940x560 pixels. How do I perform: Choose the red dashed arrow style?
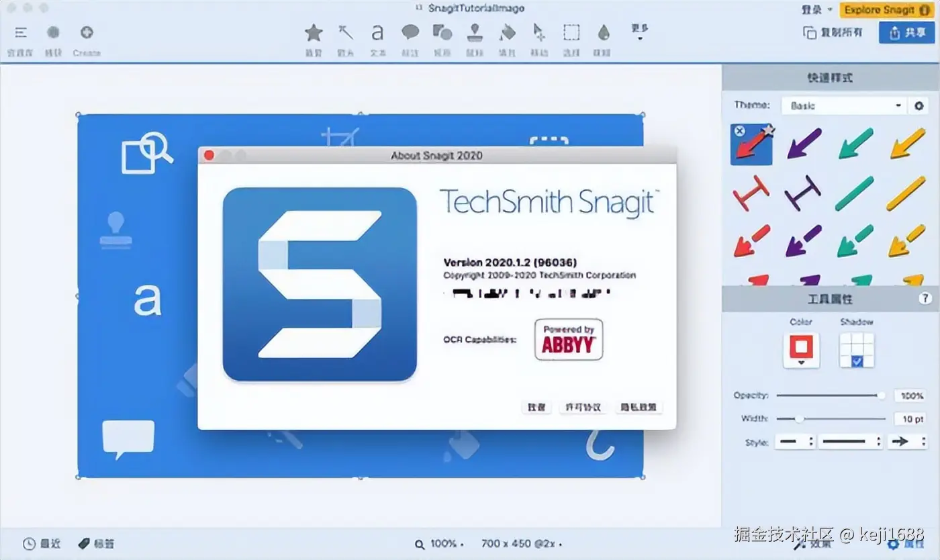751,242
